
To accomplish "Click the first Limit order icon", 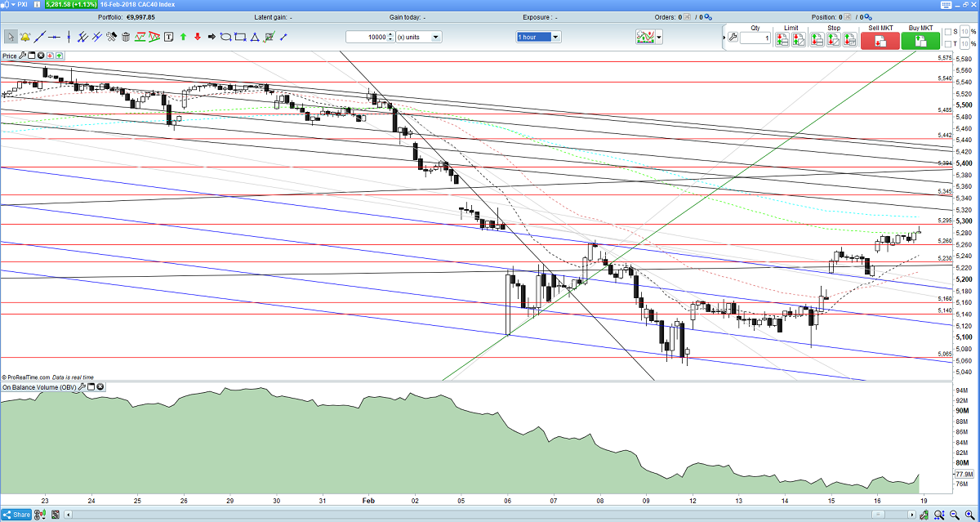I will (x=782, y=39).
